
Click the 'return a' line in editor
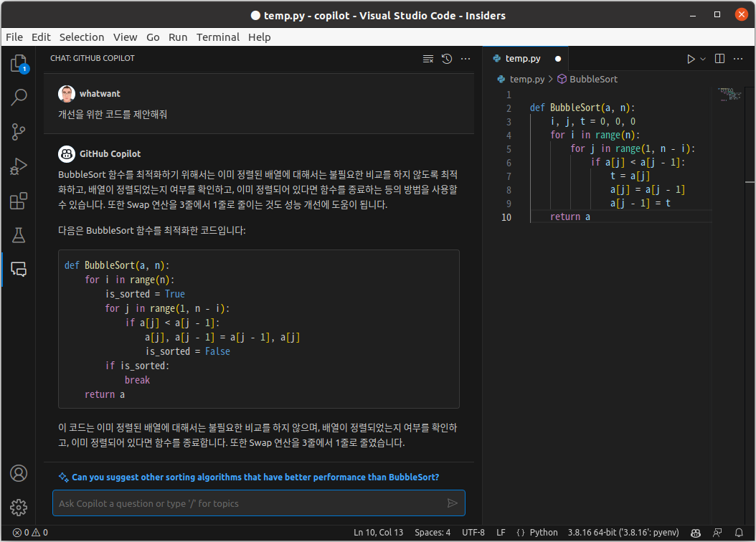(x=570, y=217)
